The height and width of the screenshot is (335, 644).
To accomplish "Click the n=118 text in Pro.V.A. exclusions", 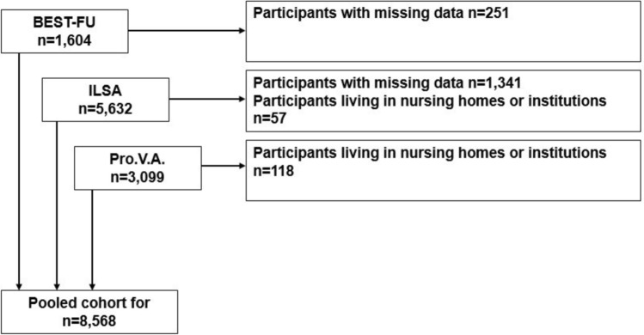I will click(273, 170).
